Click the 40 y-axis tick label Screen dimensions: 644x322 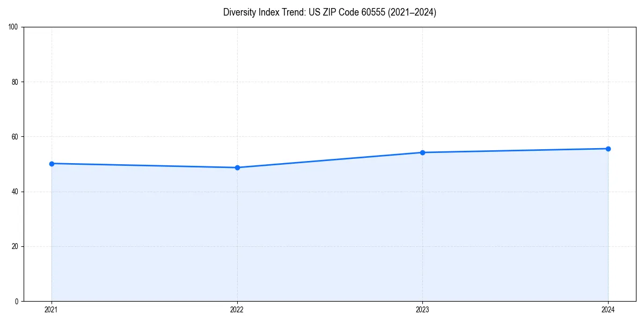(x=14, y=191)
